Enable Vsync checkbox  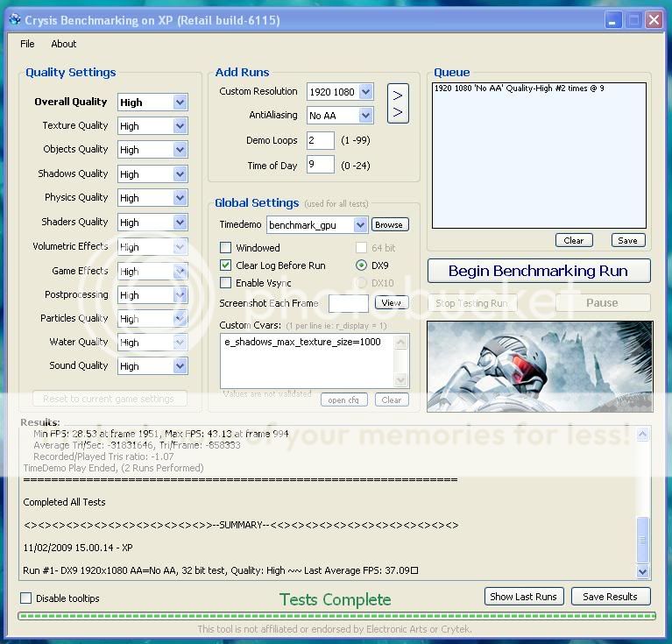(225, 283)
